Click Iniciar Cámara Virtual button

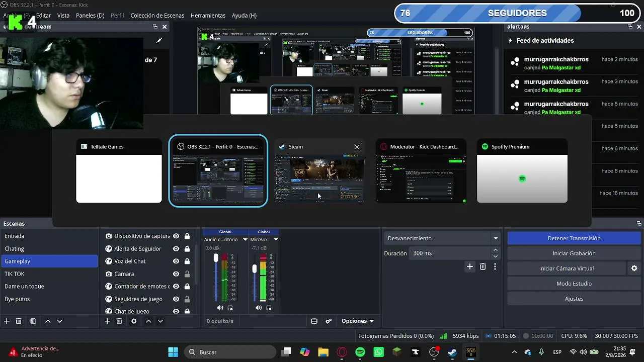click(567, 268)
